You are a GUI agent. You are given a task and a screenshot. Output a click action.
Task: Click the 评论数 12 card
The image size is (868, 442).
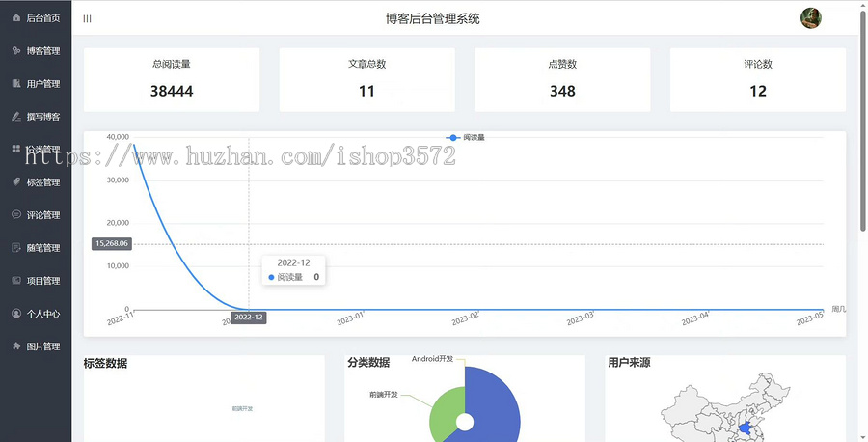tap(758, 79)
